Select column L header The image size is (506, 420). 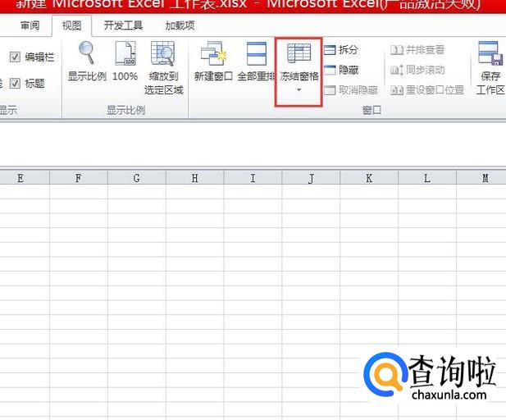tap(427, 178)
